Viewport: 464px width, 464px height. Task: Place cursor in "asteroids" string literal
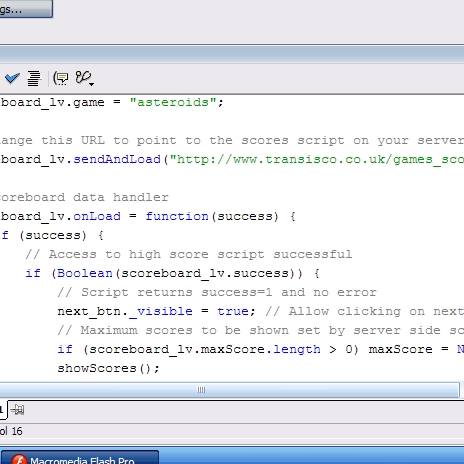[x=173, y=102]
